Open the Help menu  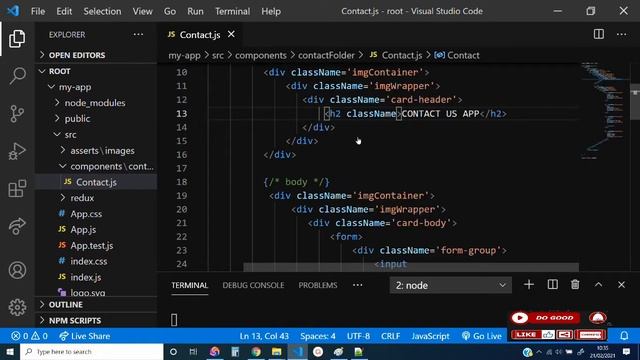[271, 11]
